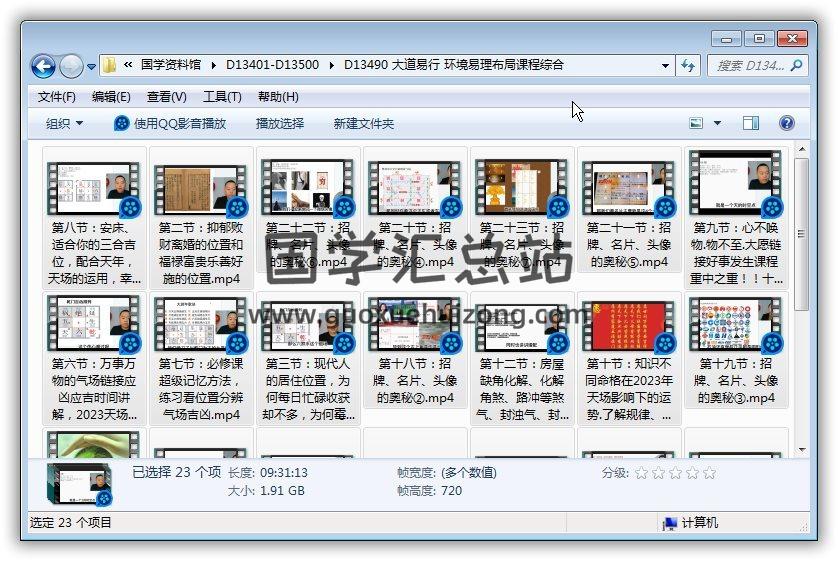The image size is (838, 561).
Task: Rate third star in 分级
Action: point(676,473)
